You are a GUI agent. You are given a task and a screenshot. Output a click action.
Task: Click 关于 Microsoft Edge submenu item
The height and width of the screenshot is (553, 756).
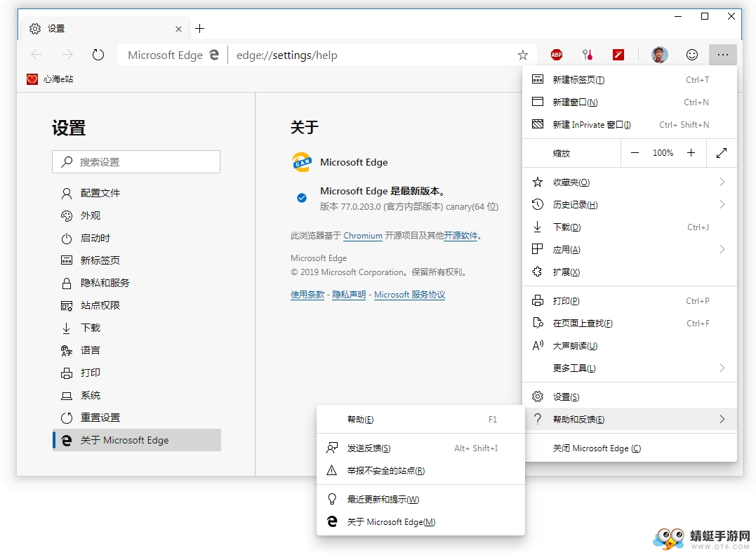point(420,521)
